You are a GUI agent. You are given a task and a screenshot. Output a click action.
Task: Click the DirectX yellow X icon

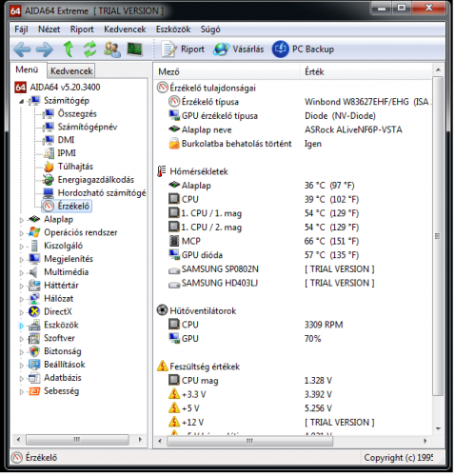(34, 312)
